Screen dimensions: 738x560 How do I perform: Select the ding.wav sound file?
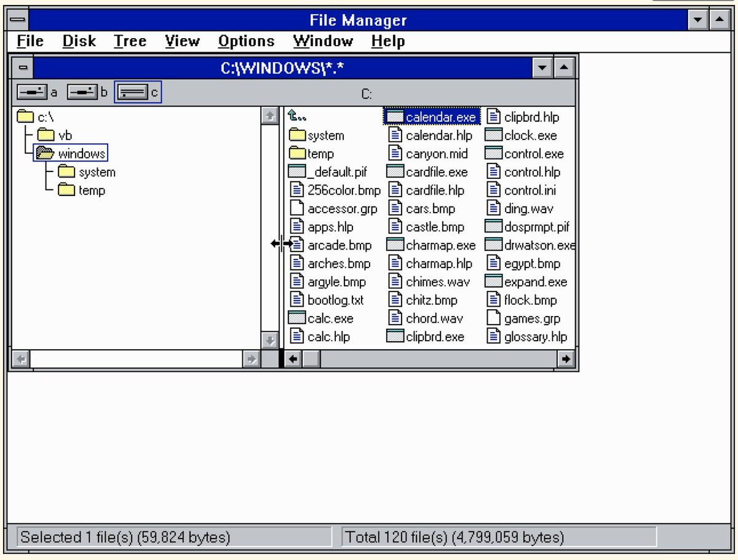click(494, 208)
